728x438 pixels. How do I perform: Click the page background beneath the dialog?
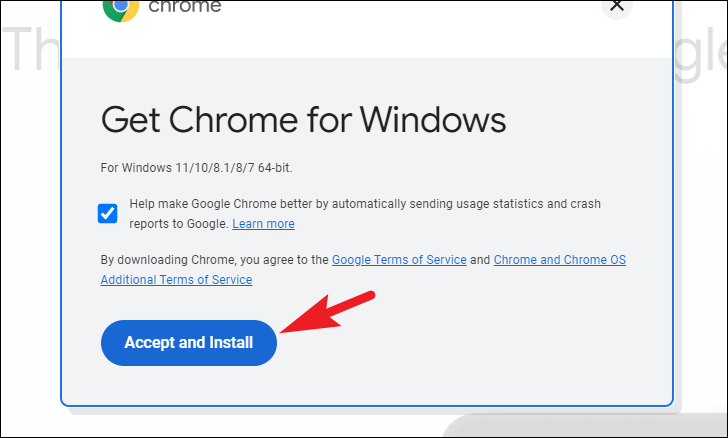point(232,425)
